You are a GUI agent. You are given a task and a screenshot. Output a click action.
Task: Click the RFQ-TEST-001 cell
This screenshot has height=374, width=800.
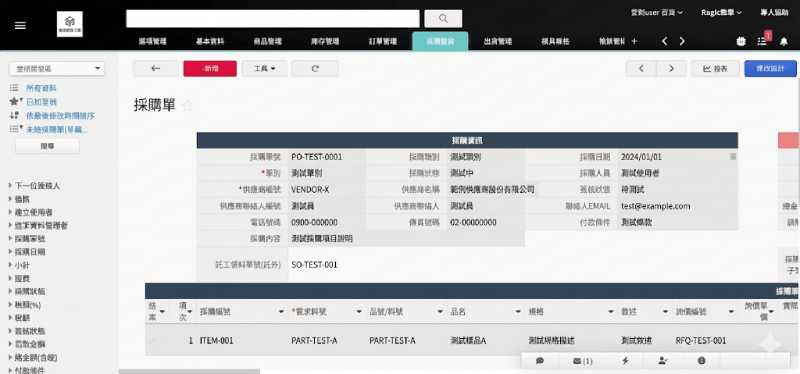click(701, 340)
